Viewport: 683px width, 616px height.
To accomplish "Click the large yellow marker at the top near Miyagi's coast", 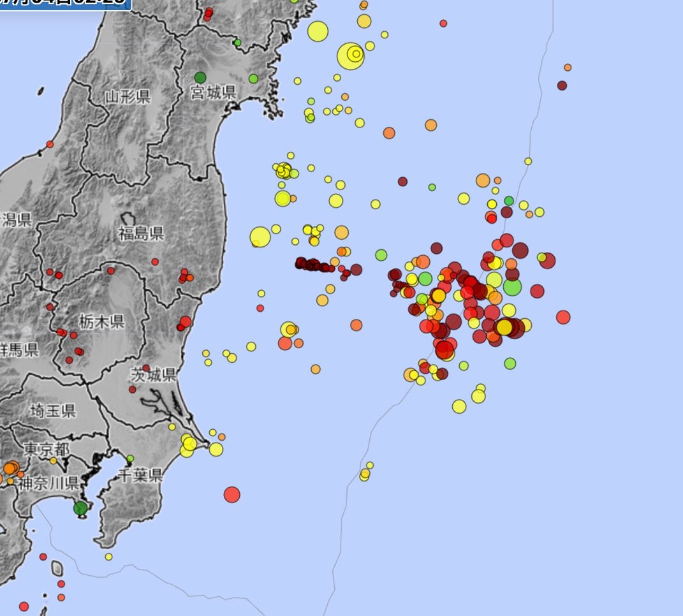I will [318, 31].
